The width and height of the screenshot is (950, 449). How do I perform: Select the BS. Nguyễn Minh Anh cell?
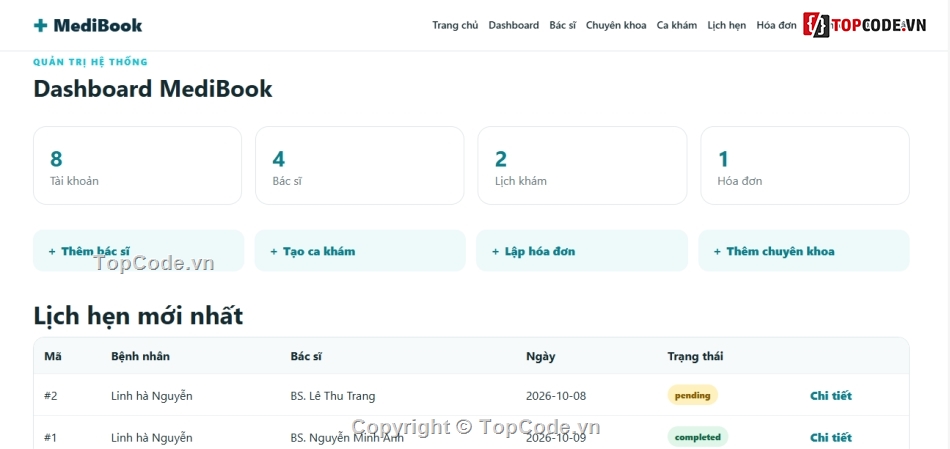click(x=347, y=437)
